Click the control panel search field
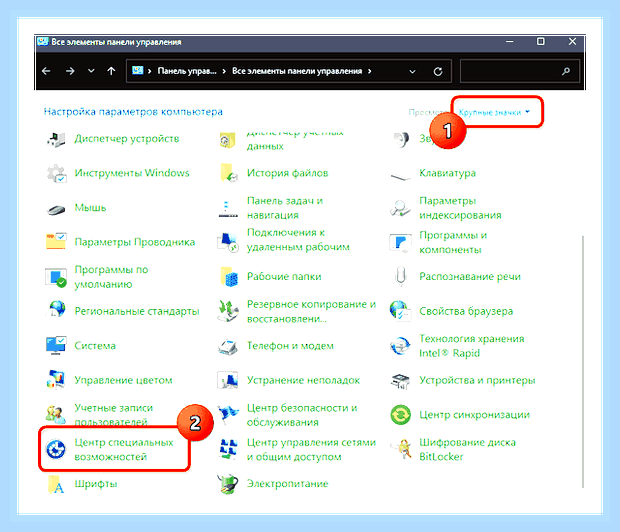620x532 pixels. [x=520, y=71]
